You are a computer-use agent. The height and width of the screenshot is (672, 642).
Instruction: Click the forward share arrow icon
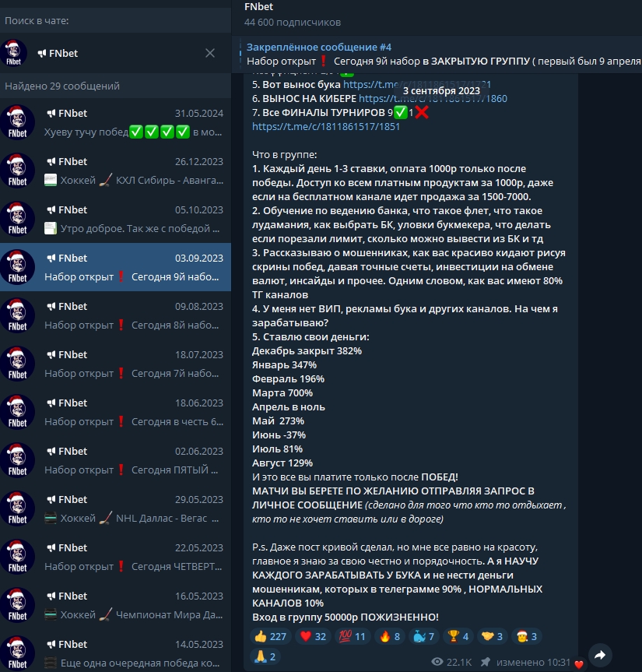(600, 655)
